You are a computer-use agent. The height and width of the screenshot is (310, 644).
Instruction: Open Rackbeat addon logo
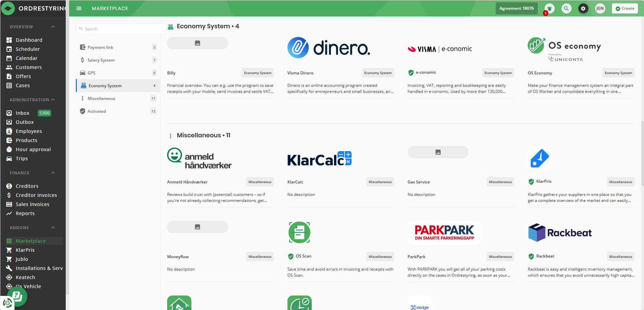coord(560,233)
